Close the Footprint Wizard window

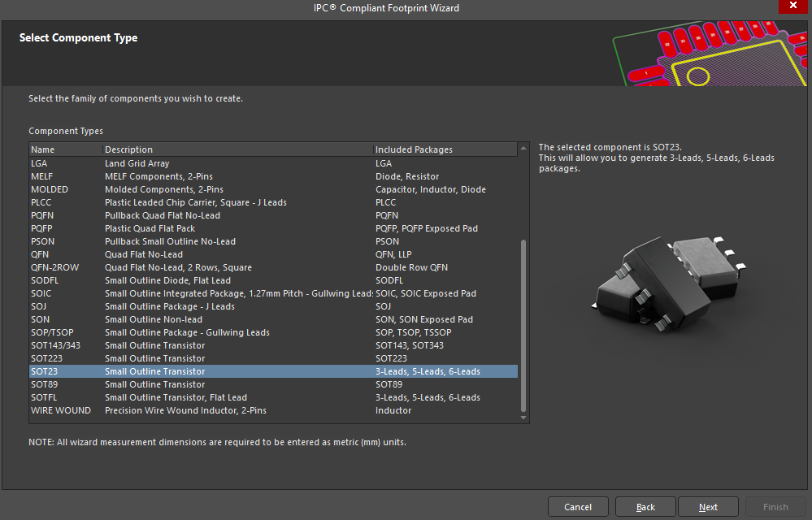[x=792, y=7]
